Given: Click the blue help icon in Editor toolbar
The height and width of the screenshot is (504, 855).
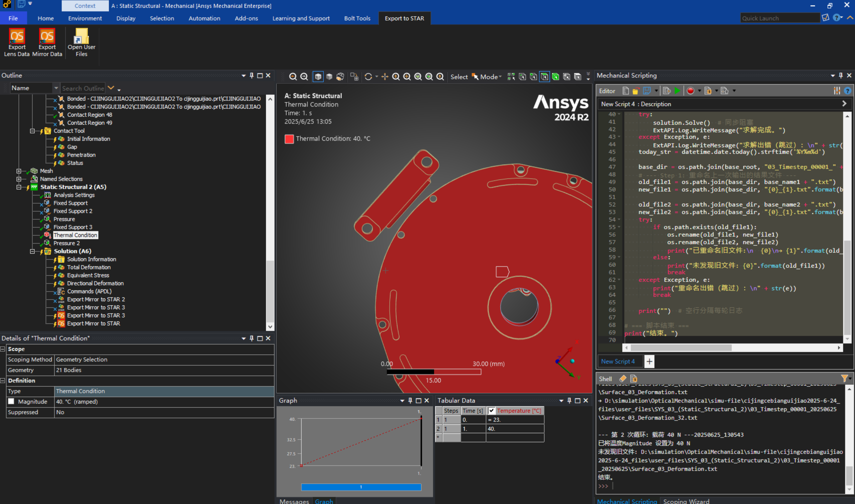Looking at the screenshot, I should [847, 91].
